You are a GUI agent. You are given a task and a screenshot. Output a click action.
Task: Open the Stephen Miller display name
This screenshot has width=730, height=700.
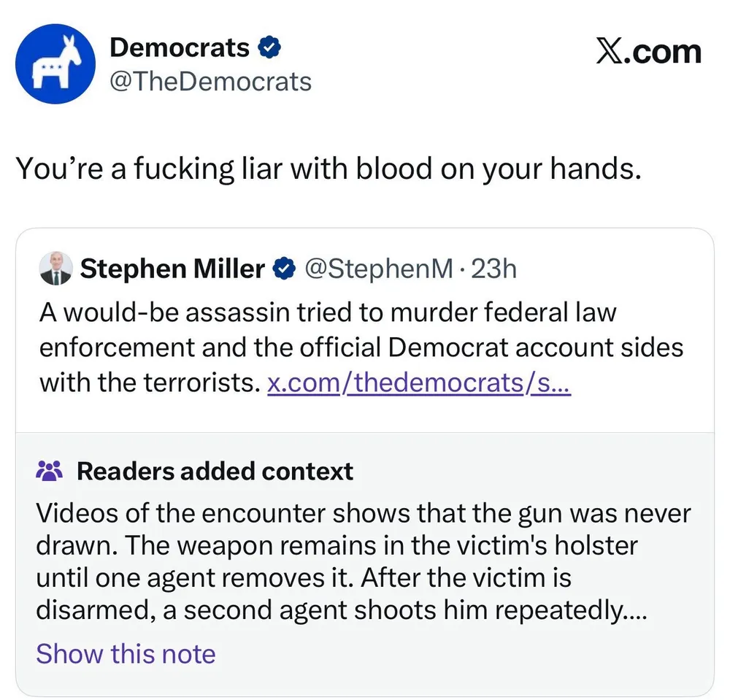tap(172, 269)
